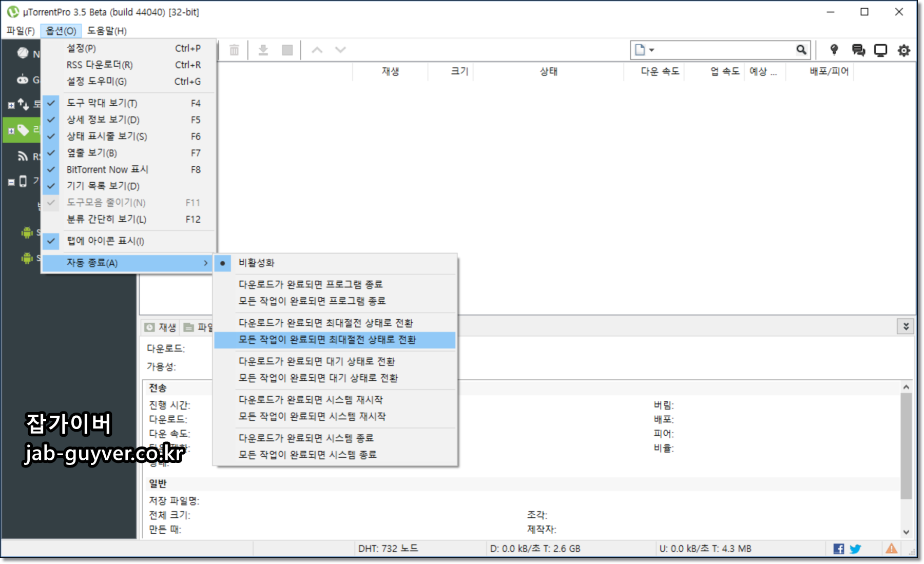Viewport: 924px width, 564px height.
Task: Select the torrents arrows sidebar icon
Action: [x=23, y=104]
